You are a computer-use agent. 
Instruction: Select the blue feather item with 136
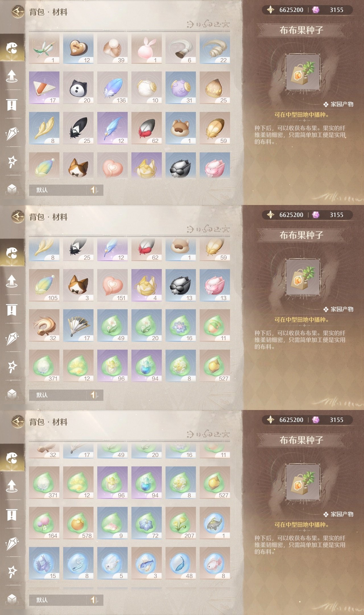click(112, 88)
